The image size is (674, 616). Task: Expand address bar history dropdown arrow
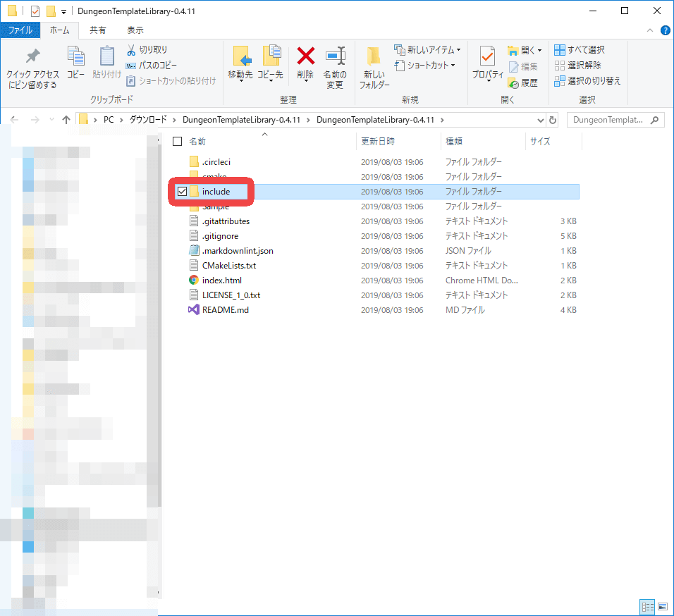click(540, 120)
